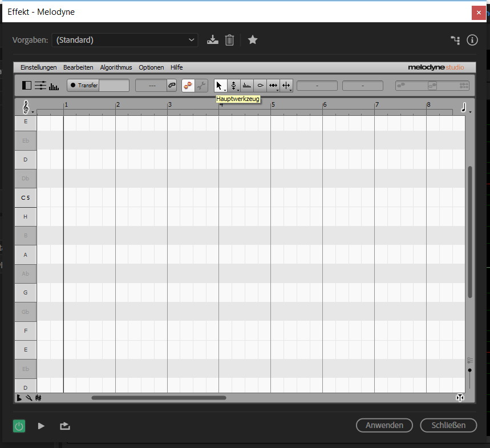Click the C 5 piano key
This screenshot has height=448, width=490.
(26, 197)
